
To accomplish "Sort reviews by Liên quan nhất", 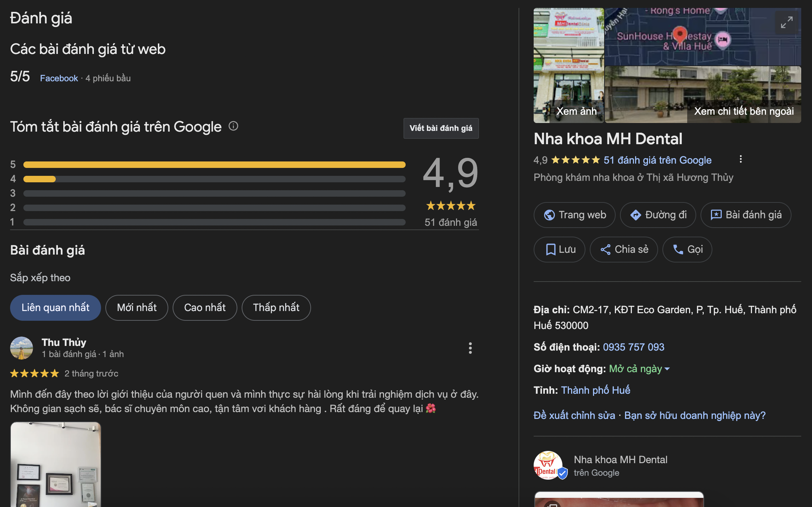I will pos(55,308).
